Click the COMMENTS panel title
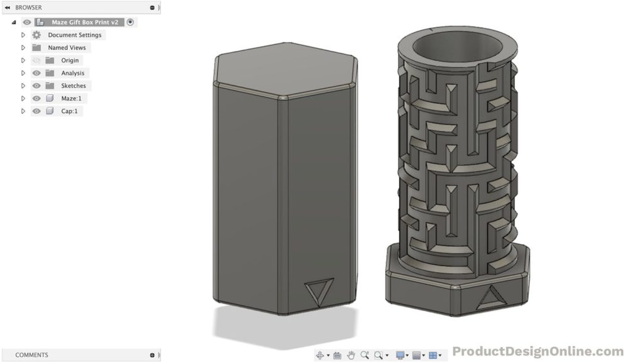The image size is (644, 362). [x=31, y=355]
